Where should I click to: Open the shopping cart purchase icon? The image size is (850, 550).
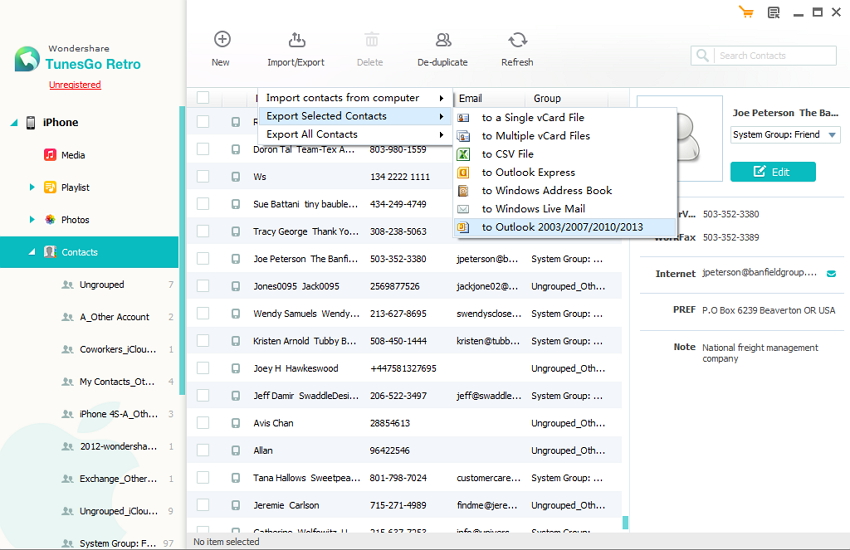click(x=746, y=12)
